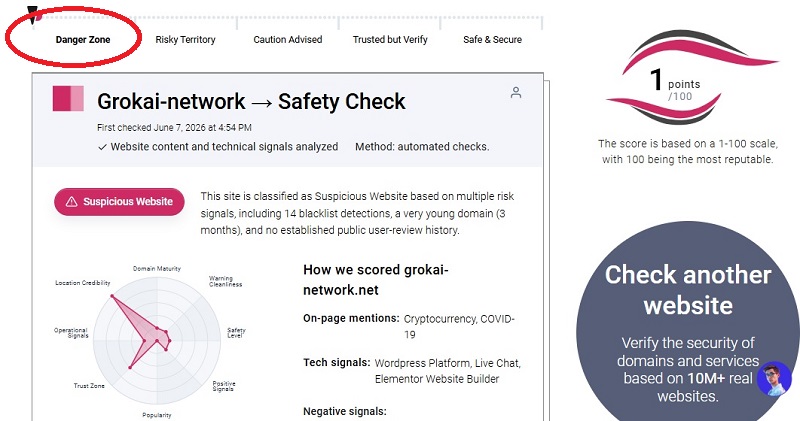Click Method: automated checks text
Image resolution: width=800 pixels, height=421 pixels.
[422, 147]
